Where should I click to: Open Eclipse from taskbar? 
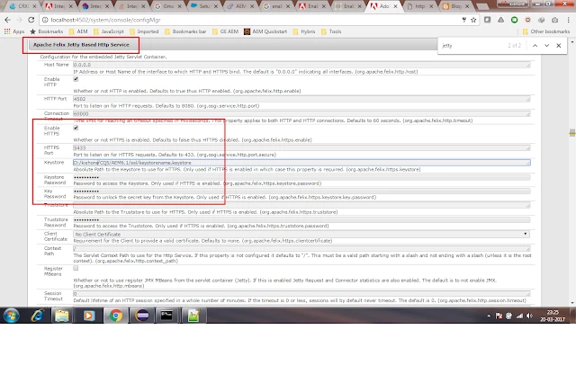142,316
